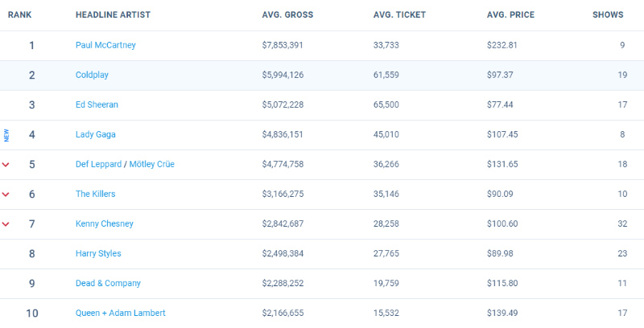Open the Mötley Crüe link
Viewport: 644px width, 328px height.
click(152, 164)
